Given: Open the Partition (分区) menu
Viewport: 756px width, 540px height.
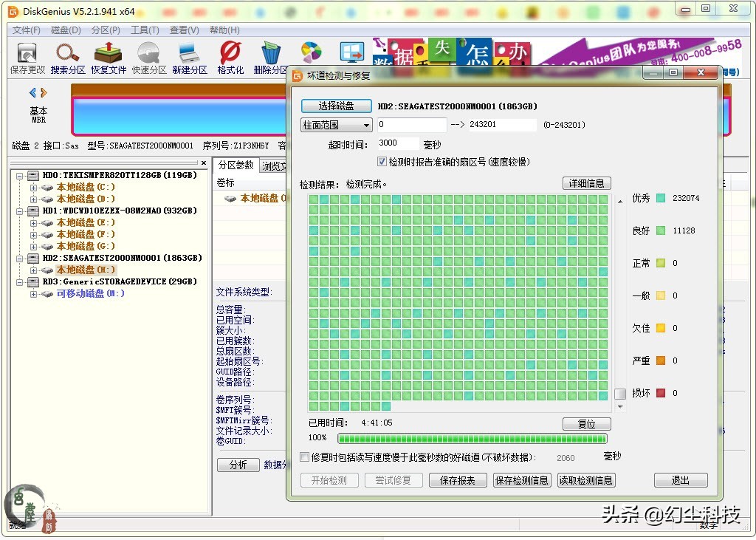Looking at the screenshot, I should click(x=106, y=30).
